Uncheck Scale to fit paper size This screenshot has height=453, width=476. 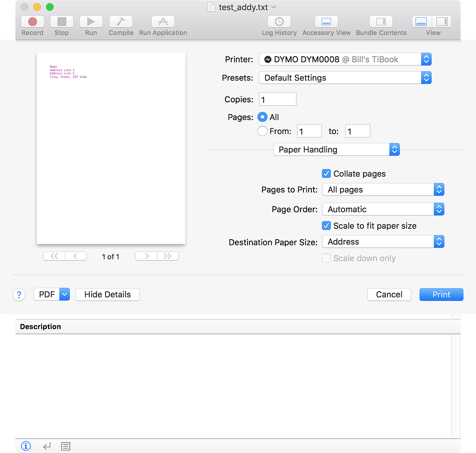click(326, 226)
